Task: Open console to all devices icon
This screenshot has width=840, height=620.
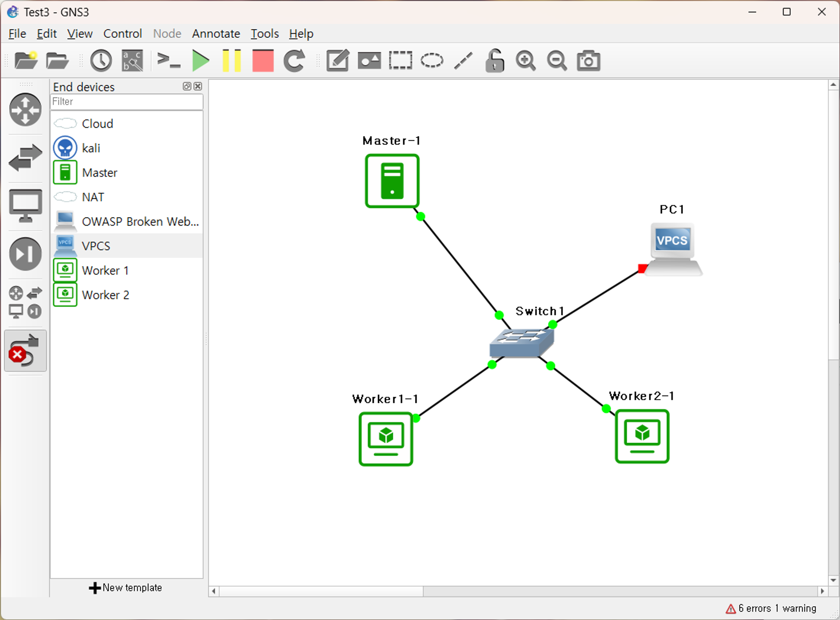Action: [168, 60]
